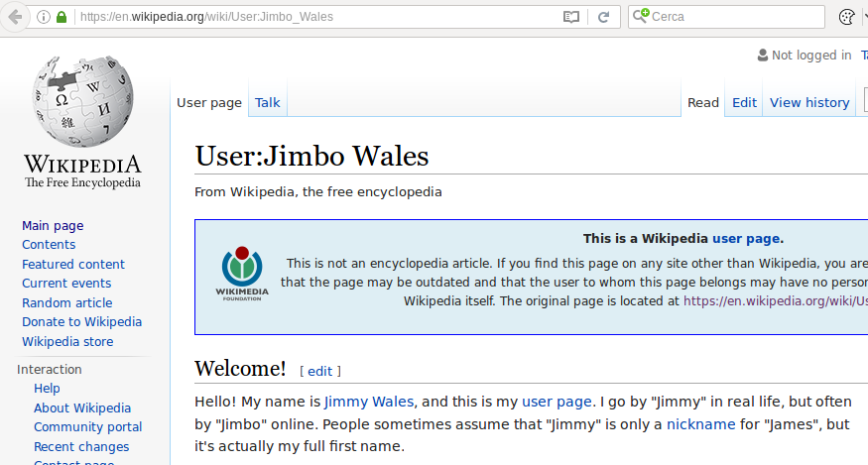This screenshot has height=465, width=868.
Task: Open the Jimmy Wales article link
Action: [x=369, y=402]
